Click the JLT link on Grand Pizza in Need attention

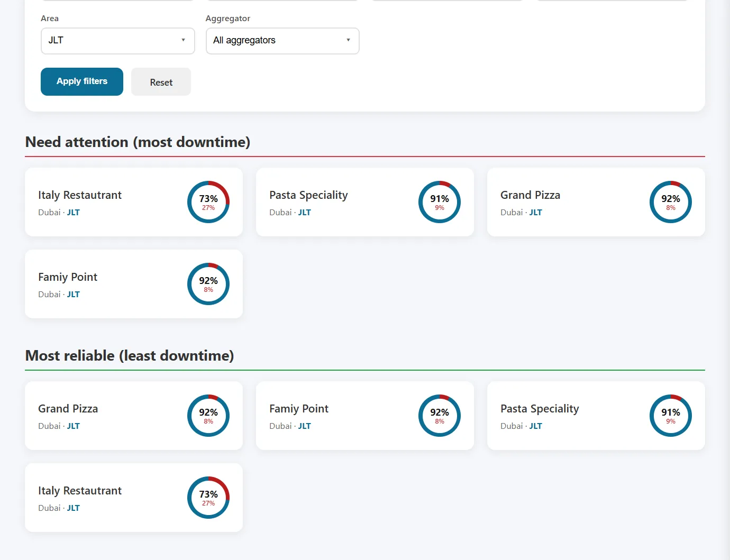click(x=535, y=213)
